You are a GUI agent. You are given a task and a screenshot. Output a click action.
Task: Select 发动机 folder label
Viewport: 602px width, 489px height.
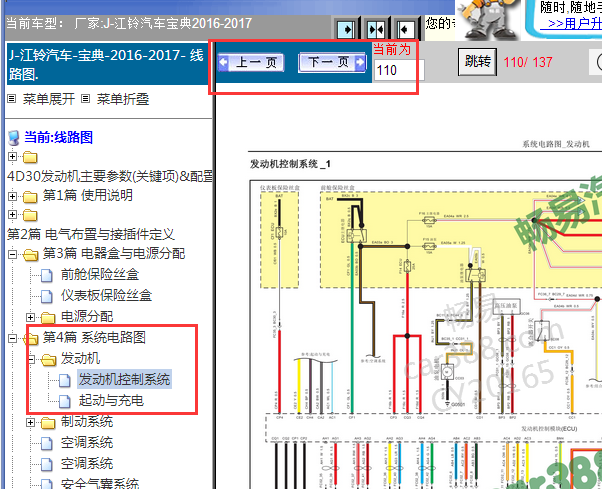pos(80,358)
